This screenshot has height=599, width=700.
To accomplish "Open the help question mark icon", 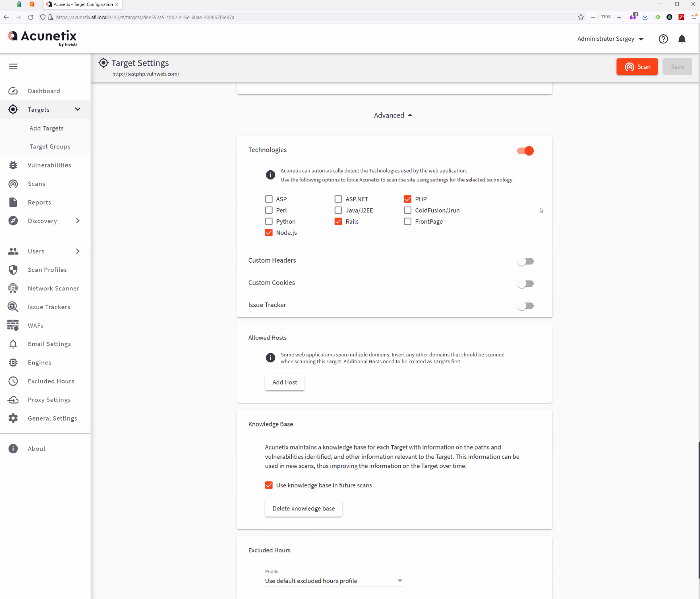I will (x=663, y=39).
